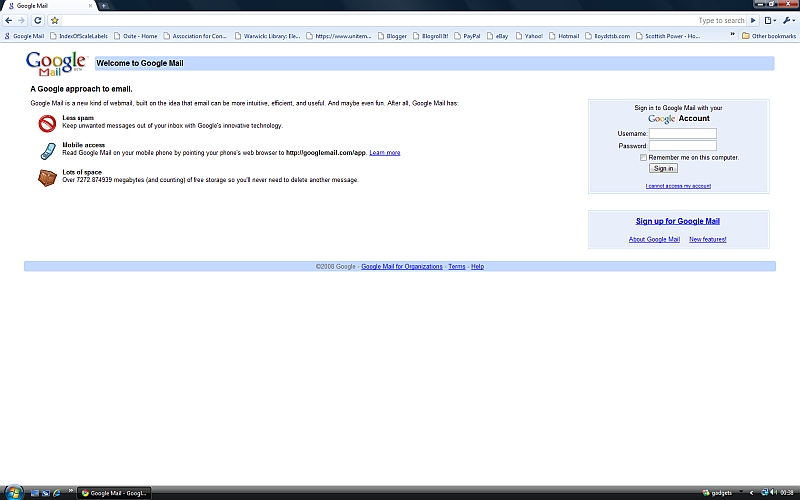The height and width of the screenshot is (500, 800).
Task: Open the Blogger bookmark
Action: click(x=392, y=36)
